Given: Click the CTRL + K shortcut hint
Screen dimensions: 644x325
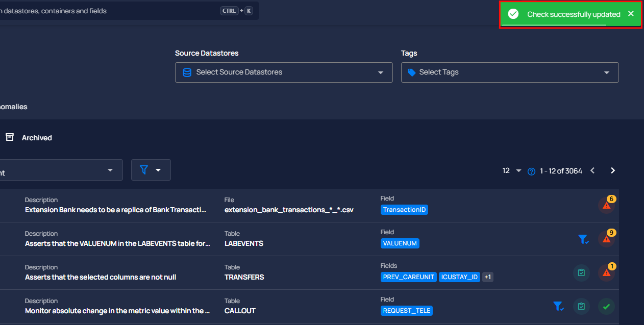Looking at the screenshot, I should [x=236, y=11].
